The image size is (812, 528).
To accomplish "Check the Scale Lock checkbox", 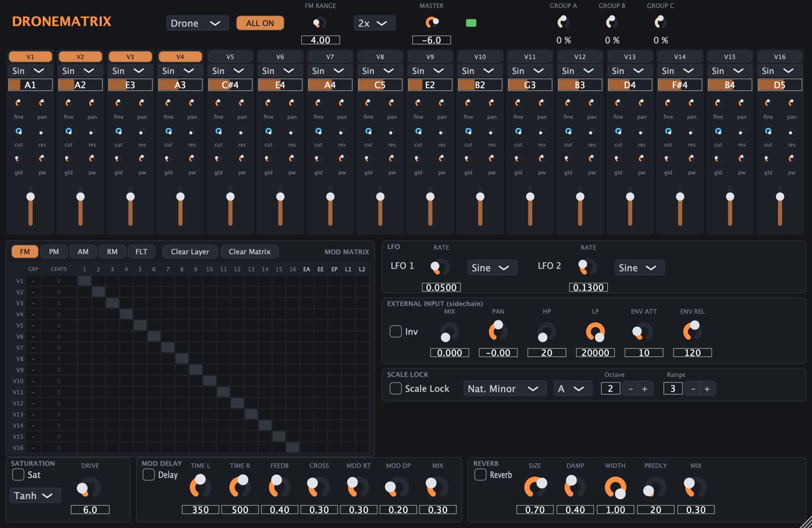I will (396, 389).
